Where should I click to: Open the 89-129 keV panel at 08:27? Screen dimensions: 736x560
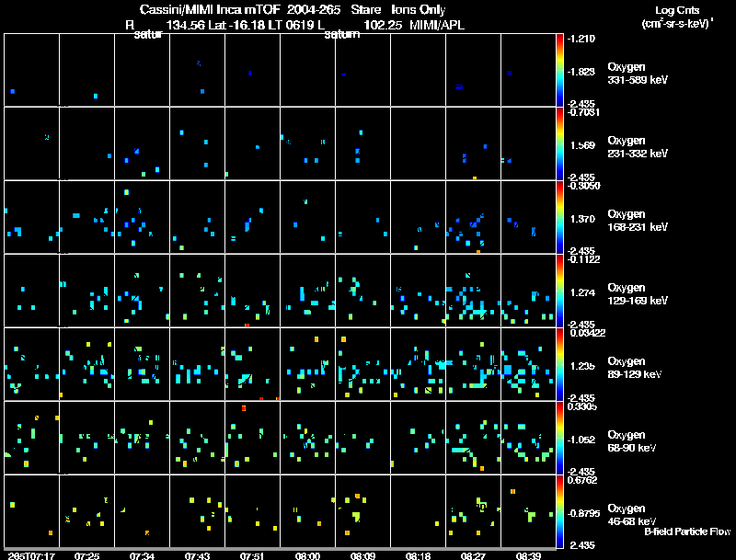[473, 364]
